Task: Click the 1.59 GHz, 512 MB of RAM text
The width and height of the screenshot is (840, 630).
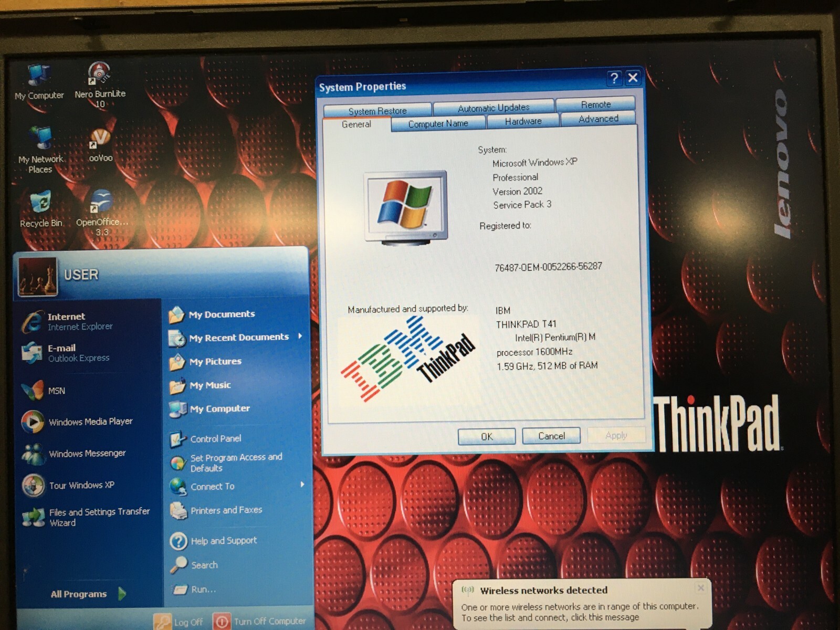Action: pyautogui.click(x=547, y=365)
